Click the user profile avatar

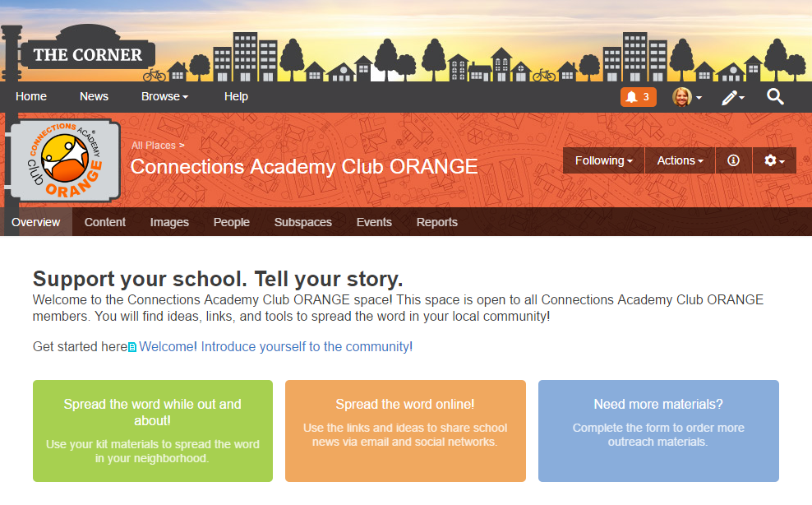pos(682,97)
